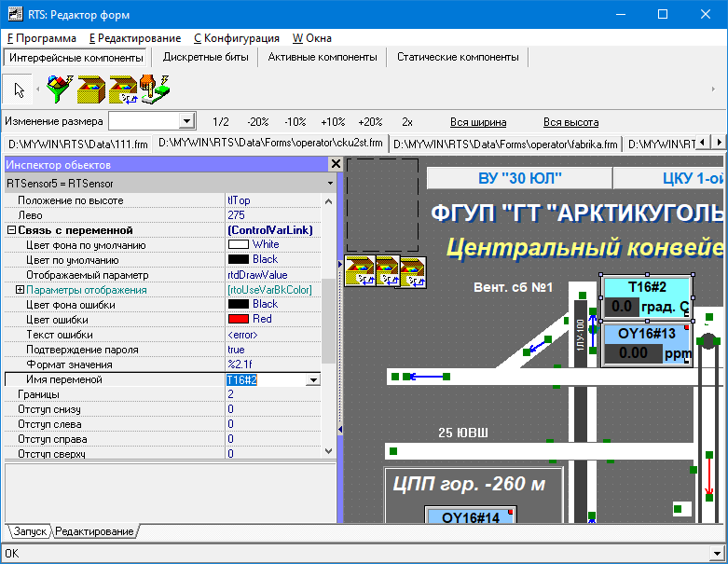
Task: Select the Лево value 275
Action: [x=273, y=215]
